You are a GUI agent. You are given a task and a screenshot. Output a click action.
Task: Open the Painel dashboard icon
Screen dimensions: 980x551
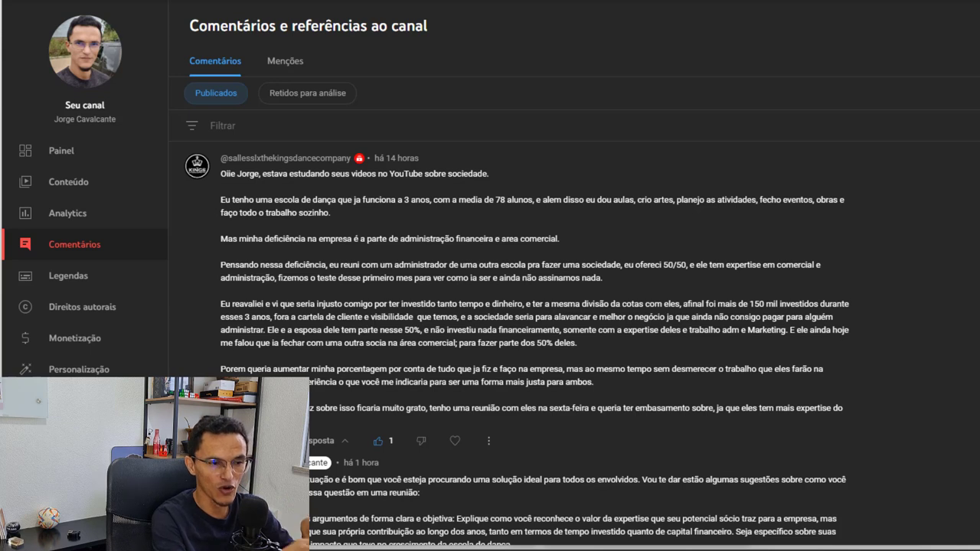[25, 151]
